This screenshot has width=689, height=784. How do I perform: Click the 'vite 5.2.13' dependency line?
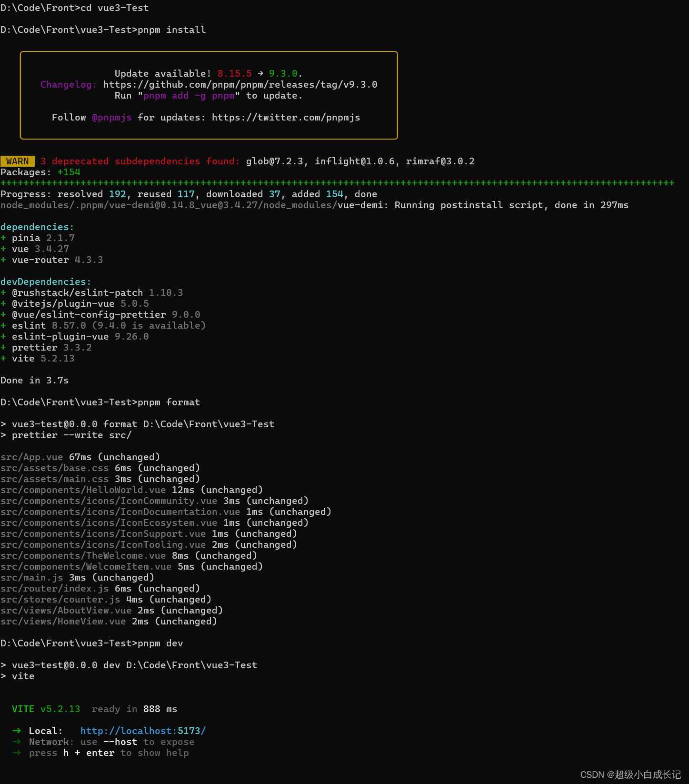[x=38, y=358]
